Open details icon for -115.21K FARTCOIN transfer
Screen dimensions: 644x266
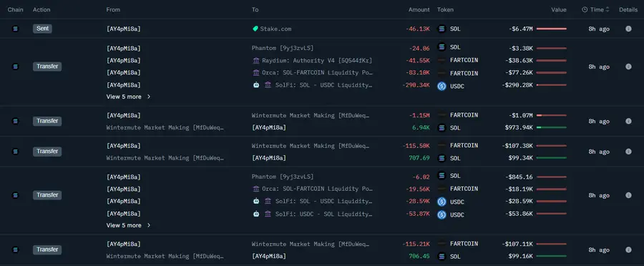(x=628, y=250)
